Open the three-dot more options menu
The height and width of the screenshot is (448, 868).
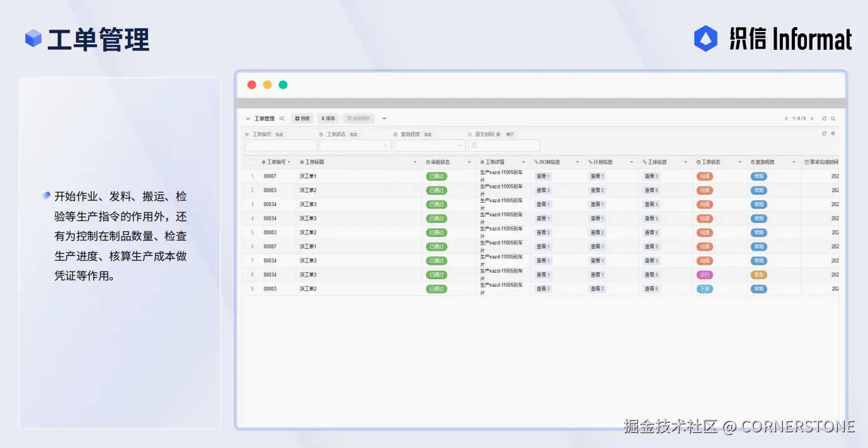point(384,118)
